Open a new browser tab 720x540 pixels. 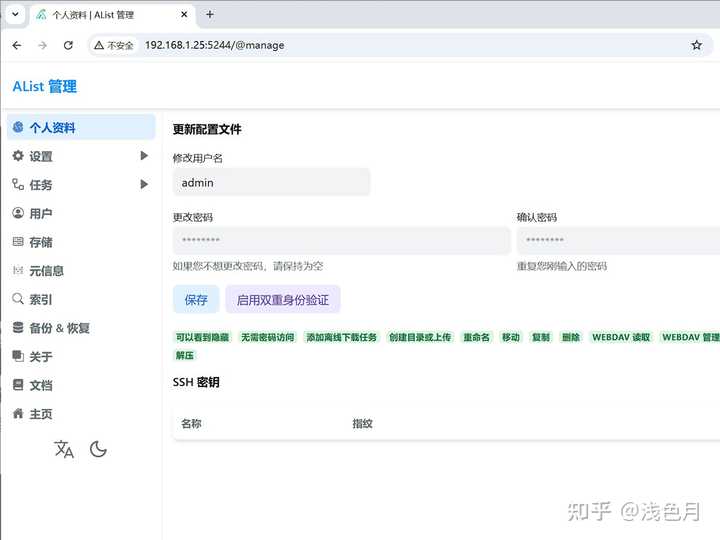point(210,14)
